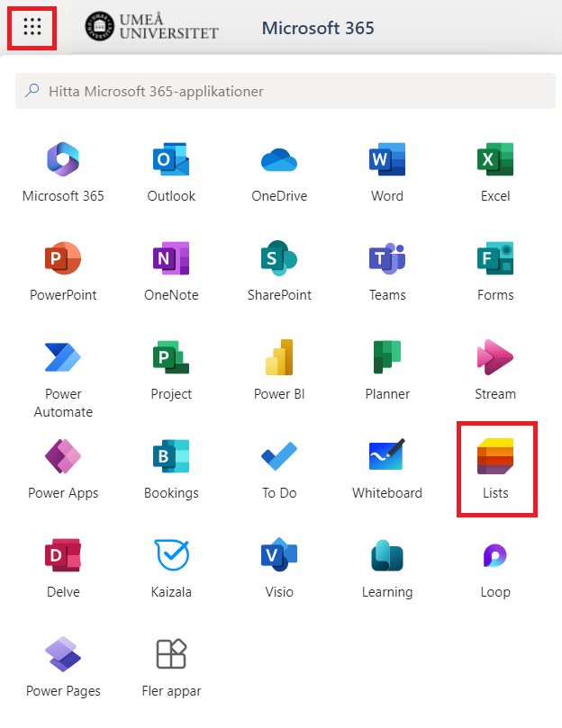The width and height of the screenshot is (562, 728).
Task: Open Power Pages
Action: tap(63, 653)
